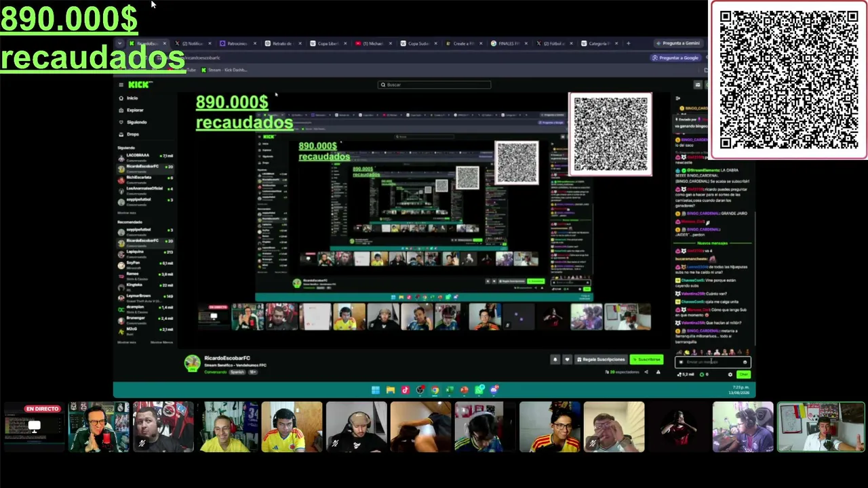Open Romeo in recommended channels

145,275
